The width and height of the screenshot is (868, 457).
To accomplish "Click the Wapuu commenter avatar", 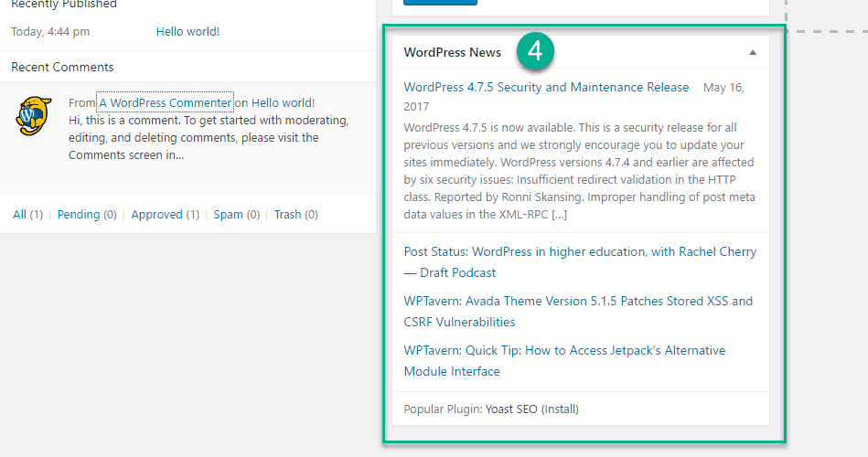I will tap(33, 116).
